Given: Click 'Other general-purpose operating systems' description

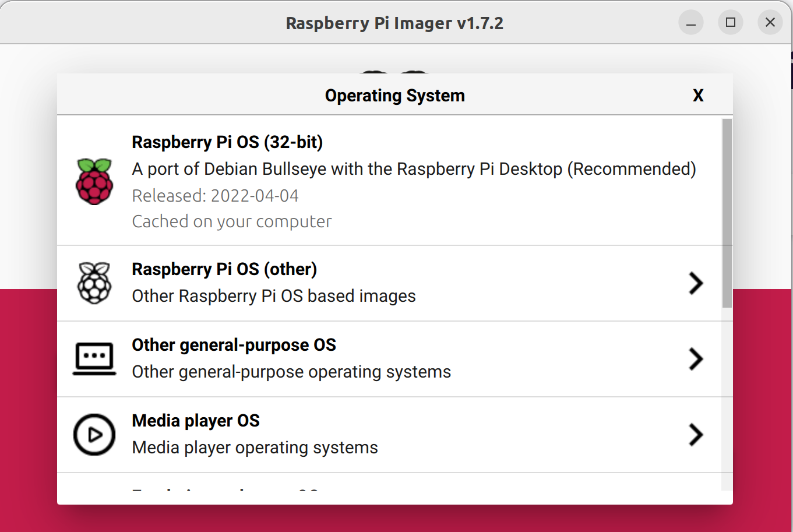Looking at the screenshot, I should point(291,372).
